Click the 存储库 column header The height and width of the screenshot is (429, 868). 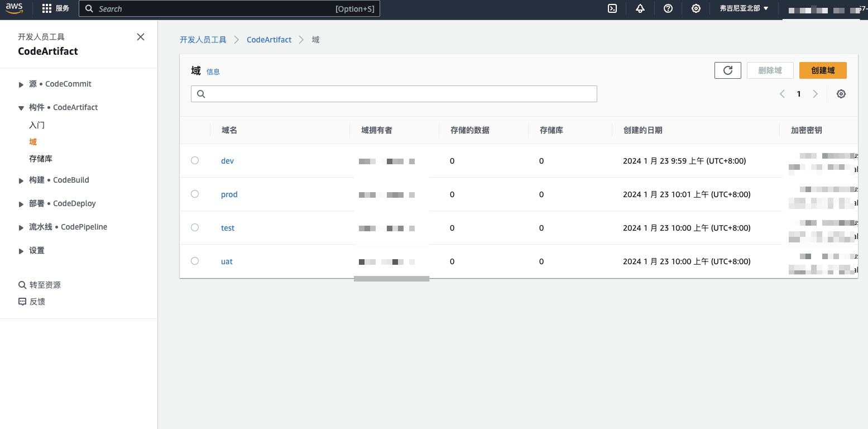tap(552, 130)
